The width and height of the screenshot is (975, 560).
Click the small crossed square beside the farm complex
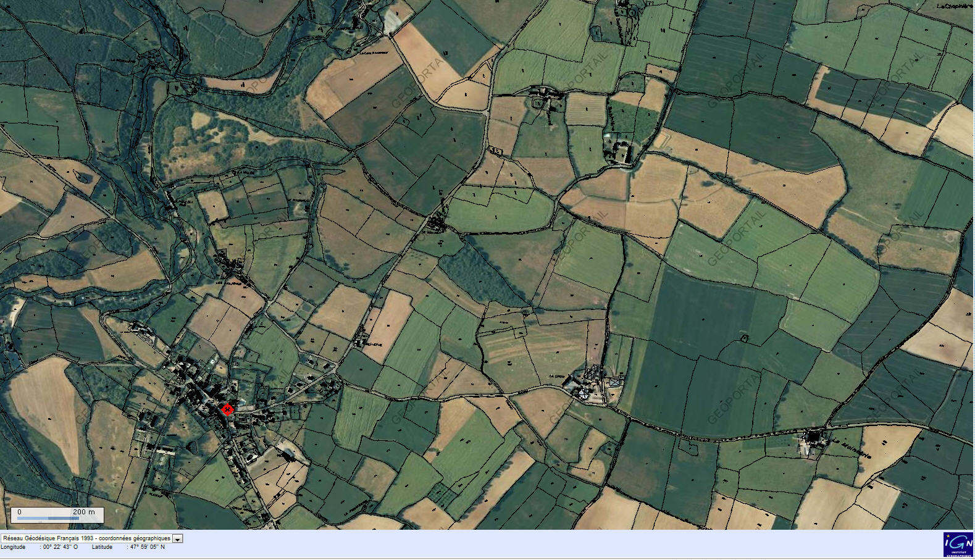click(x=615, y=382)
